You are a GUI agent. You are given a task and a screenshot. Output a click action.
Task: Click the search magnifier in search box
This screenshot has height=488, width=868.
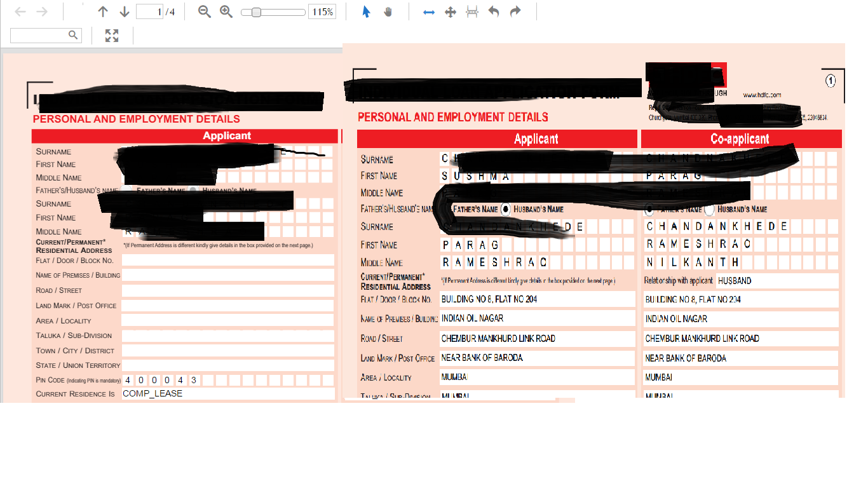click(73, 36)
